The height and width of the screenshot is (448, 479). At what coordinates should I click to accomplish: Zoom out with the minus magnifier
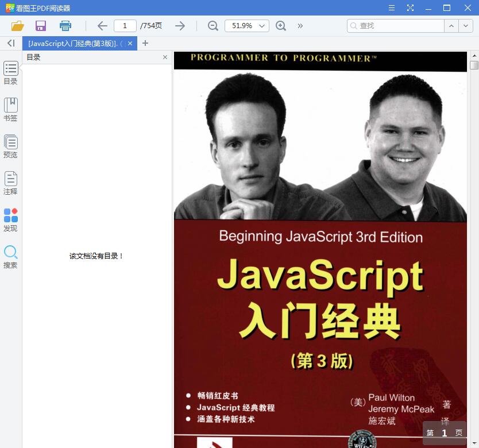(x=213, y=26)
